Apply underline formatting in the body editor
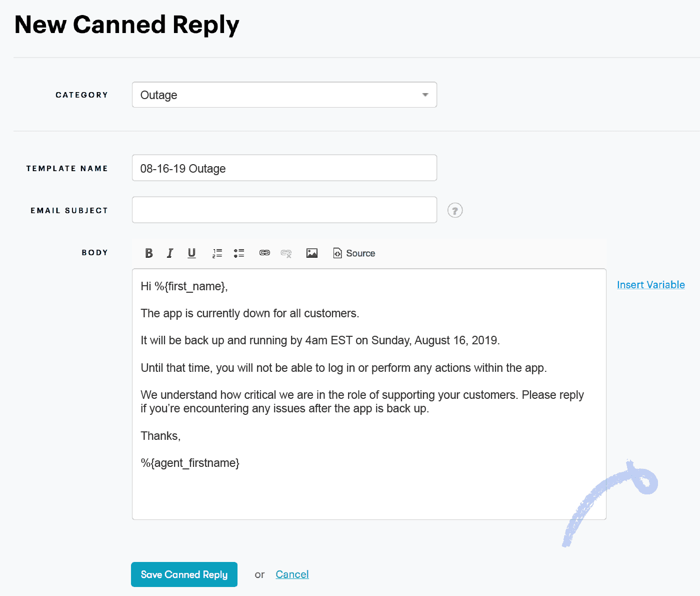Screen dimensions: 700x596 (x=191, y=253)
